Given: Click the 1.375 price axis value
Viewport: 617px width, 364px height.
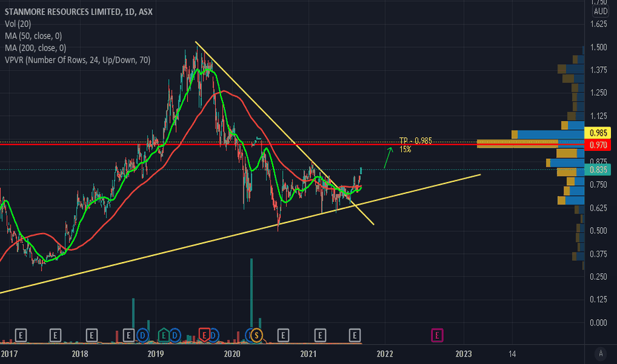Looking at the screenshot, I should (598, 70).
